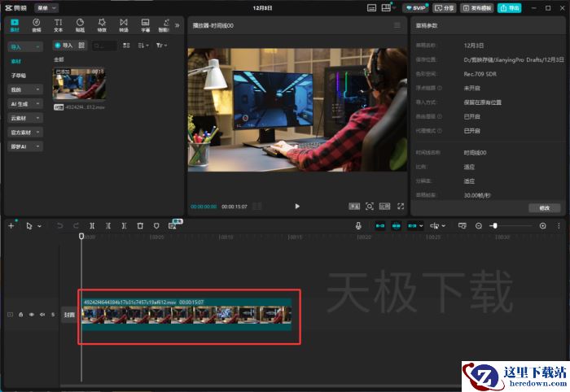Viewport: 570px width, 392px height.
Task: Click the delete-right trim tool
Action: pos(124,226)
